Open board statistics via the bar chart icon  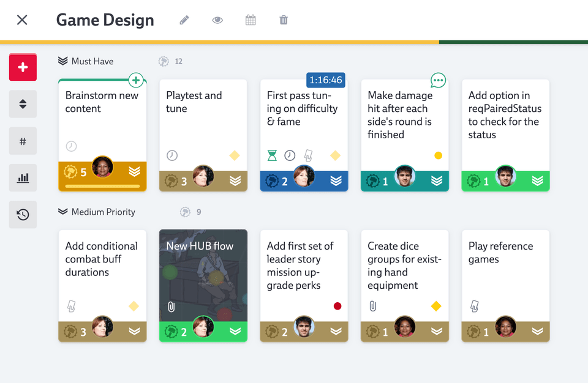coord(23,177)
